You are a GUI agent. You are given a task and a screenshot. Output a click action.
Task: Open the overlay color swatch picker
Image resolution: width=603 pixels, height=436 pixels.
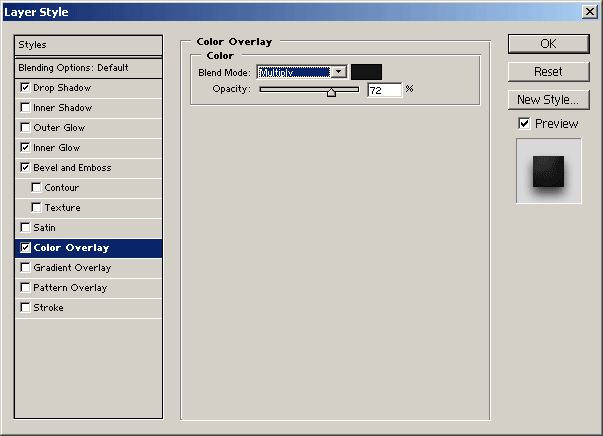pos(366,72)
